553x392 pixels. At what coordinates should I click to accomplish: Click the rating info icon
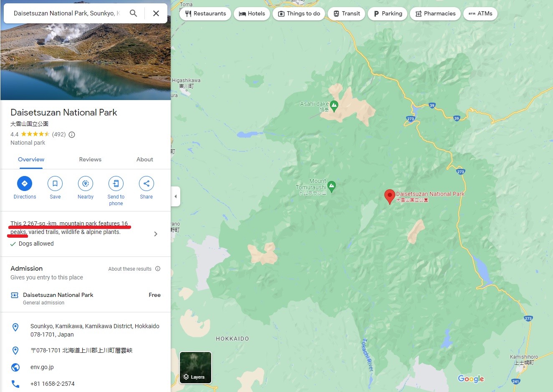point(72,134)
